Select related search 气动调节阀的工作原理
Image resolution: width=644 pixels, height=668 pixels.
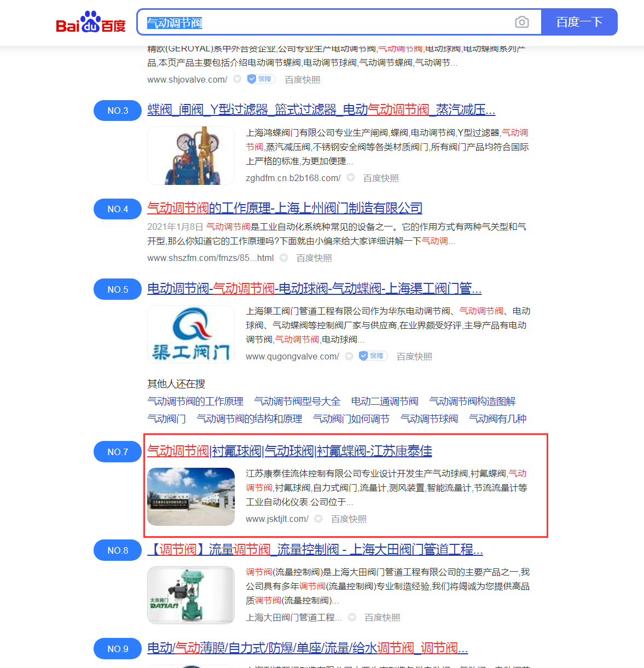coord(195,401)
